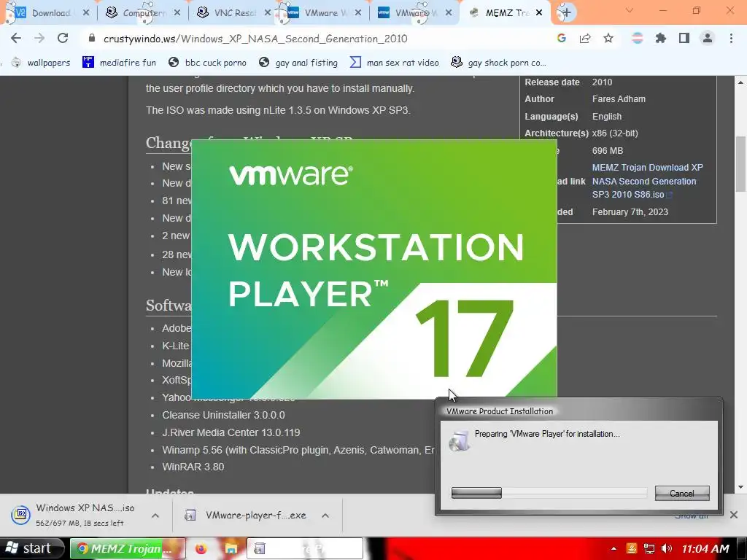The width and height of the screenshot is (747, 560).
Task: Click the VMware Workstation Player 17 splash
Action: pyautogui.click(x=374, y=269)
